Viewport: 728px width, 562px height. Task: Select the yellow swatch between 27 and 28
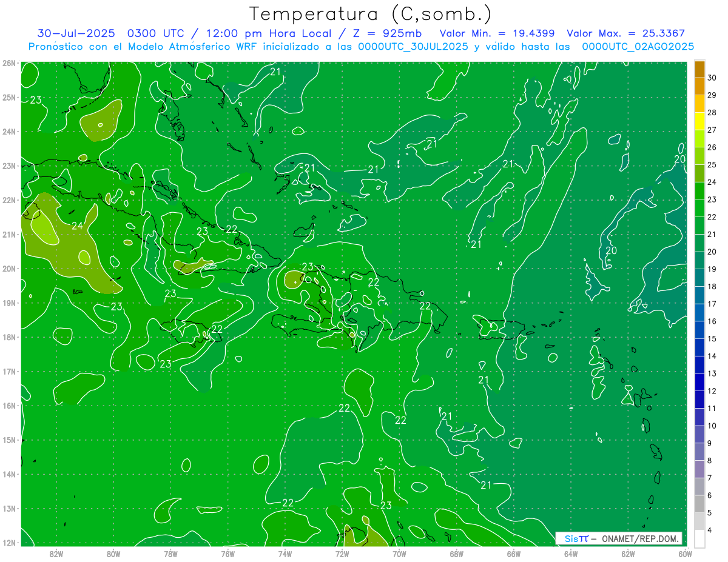pyautogui.click(x=699, y=121)
